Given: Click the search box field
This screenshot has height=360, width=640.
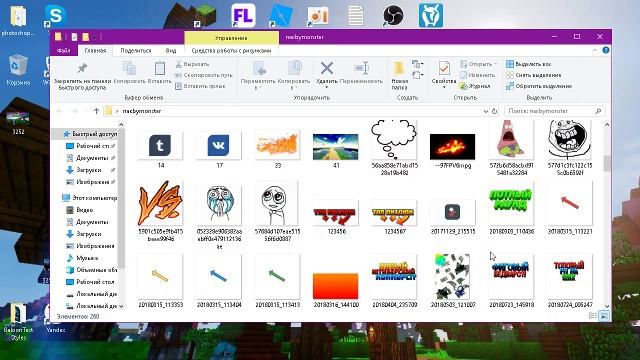Looking at the screenshot, I should pos(554,111).
